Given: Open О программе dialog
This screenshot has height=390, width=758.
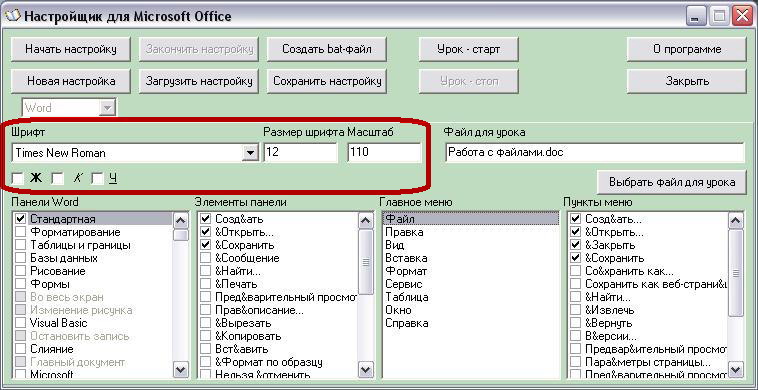Looking at the screenshot, I should click(687, 49).
